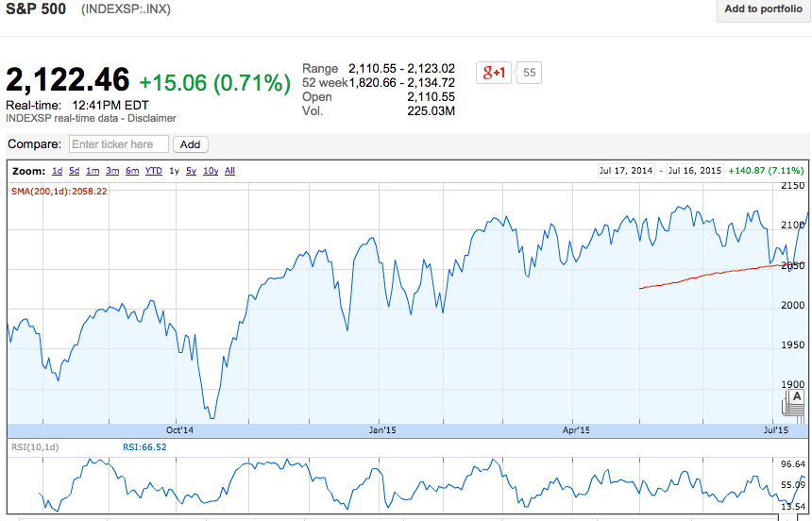Click the 1900 y-axis label

pyautogui.click(x=793, y=384)
